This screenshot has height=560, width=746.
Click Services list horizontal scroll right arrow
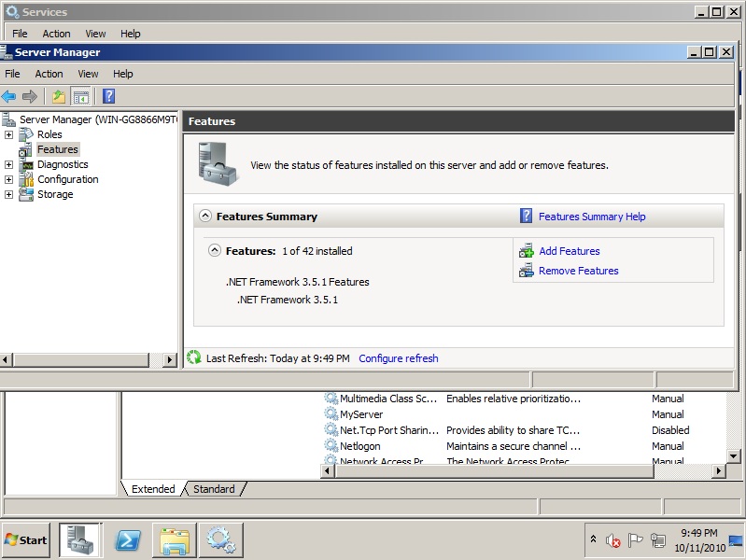tap(718, 471)
